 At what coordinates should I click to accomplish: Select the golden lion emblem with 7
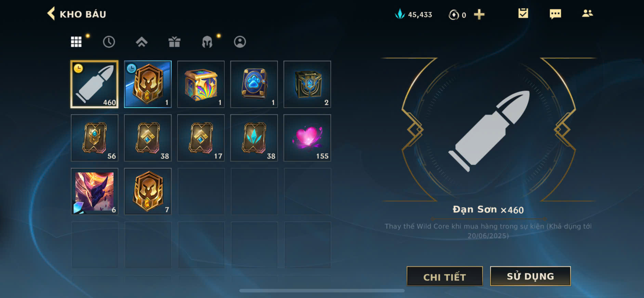pos(148,191)
